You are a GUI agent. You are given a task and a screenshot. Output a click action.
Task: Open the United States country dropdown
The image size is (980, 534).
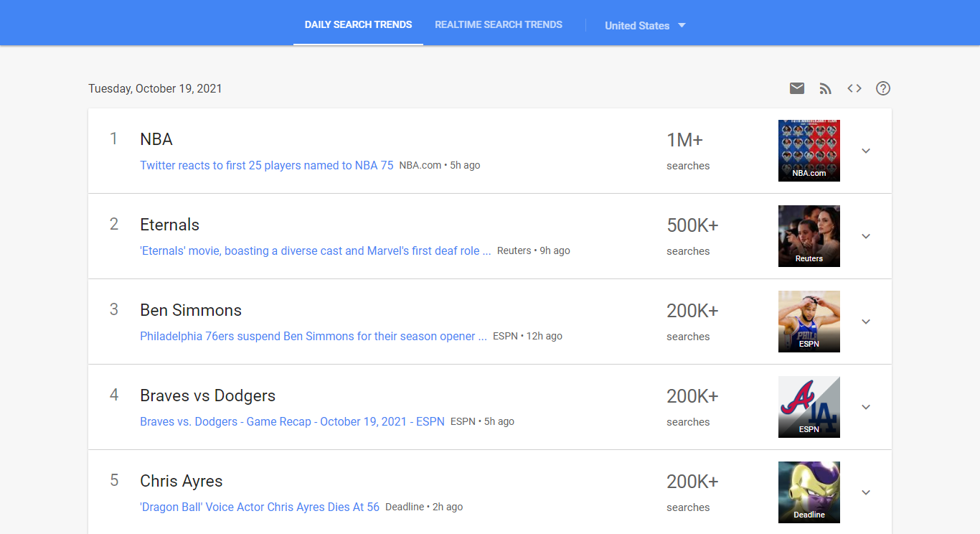click(645, 25)
